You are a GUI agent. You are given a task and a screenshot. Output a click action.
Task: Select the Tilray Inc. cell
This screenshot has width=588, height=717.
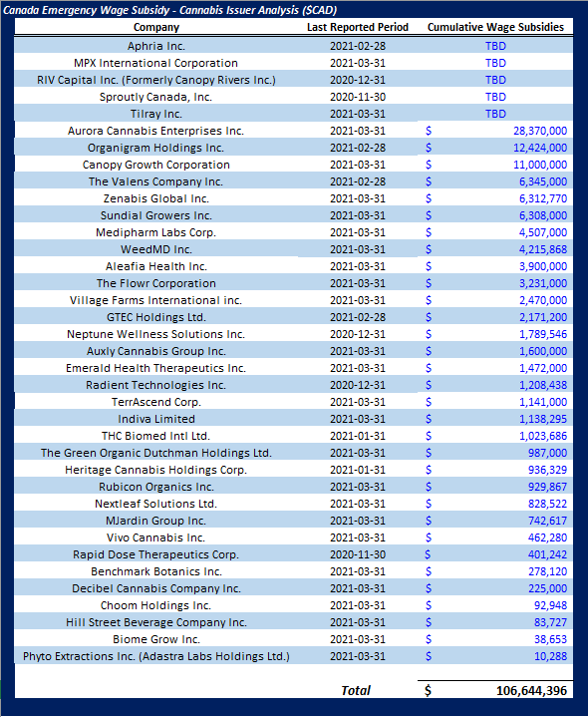tap(156, 114)
